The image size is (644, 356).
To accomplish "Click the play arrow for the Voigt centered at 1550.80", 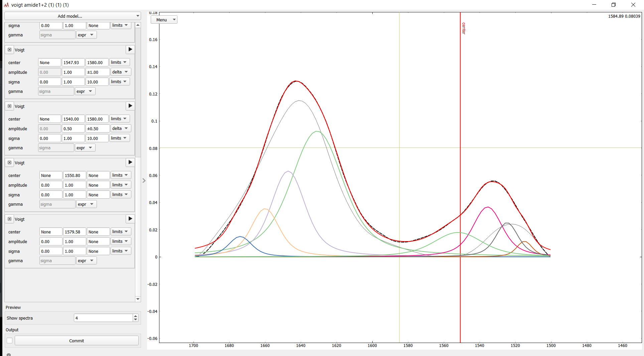I will pyautogui.click(x=130, y=162).
